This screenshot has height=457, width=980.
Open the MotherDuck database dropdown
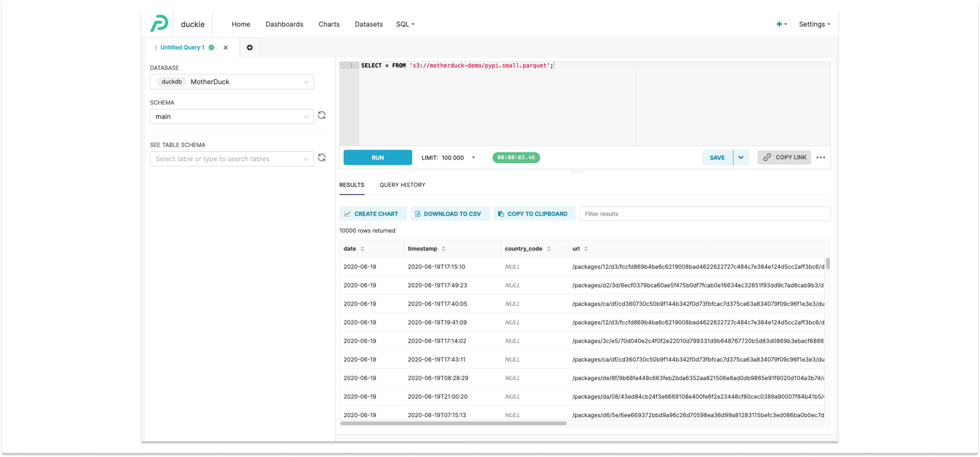(232, 82)
